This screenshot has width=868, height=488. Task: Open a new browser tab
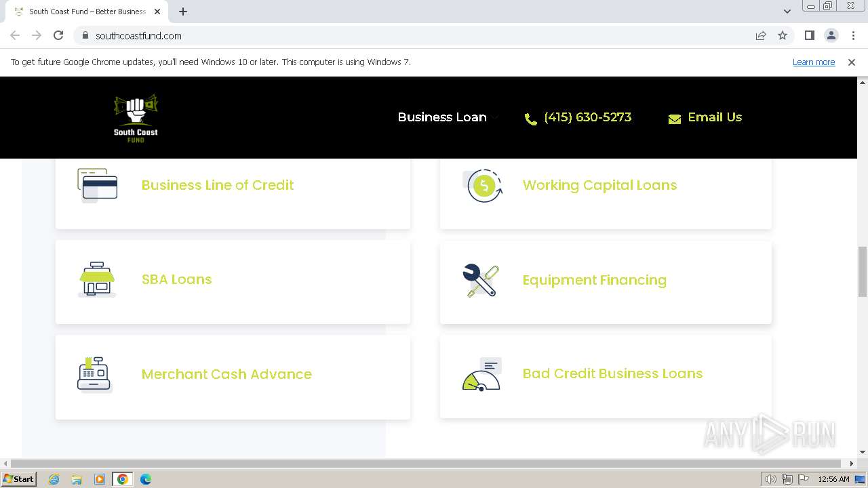183,12
